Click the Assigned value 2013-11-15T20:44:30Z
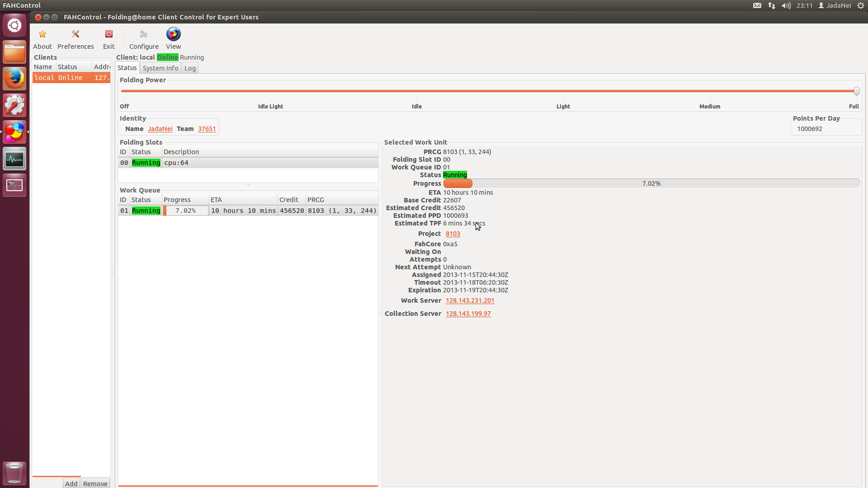The image size is (868, 488). tap(476, 275)
